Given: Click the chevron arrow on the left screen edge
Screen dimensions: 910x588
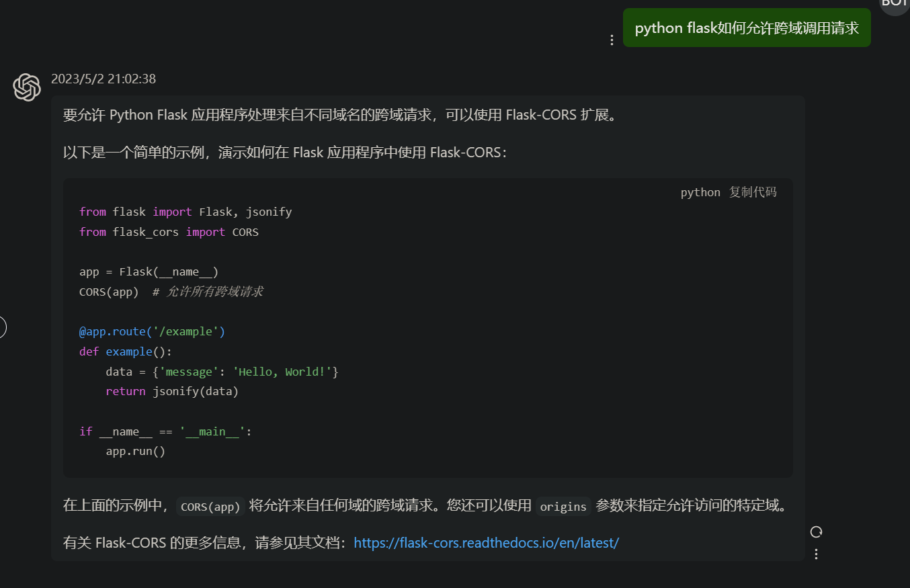Looking at the screenshot, I should click(x=2, y=327).
